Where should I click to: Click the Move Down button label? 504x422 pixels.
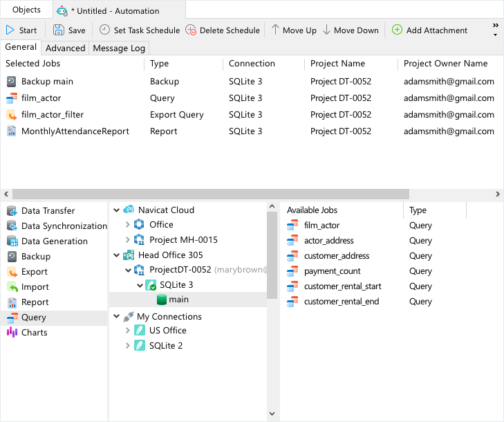356,30
